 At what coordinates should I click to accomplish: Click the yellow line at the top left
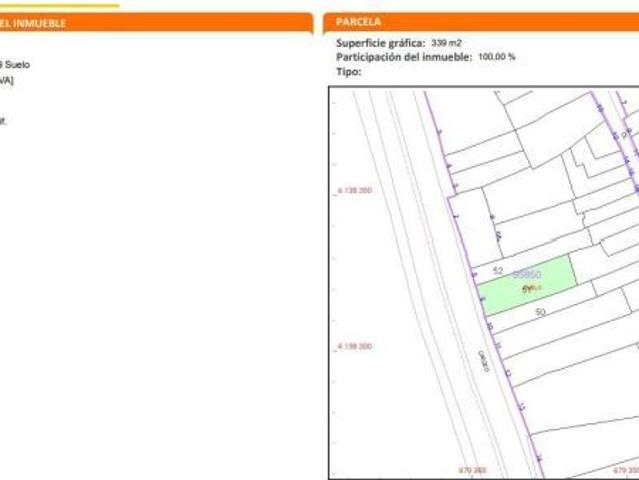[x=60, y=5]
